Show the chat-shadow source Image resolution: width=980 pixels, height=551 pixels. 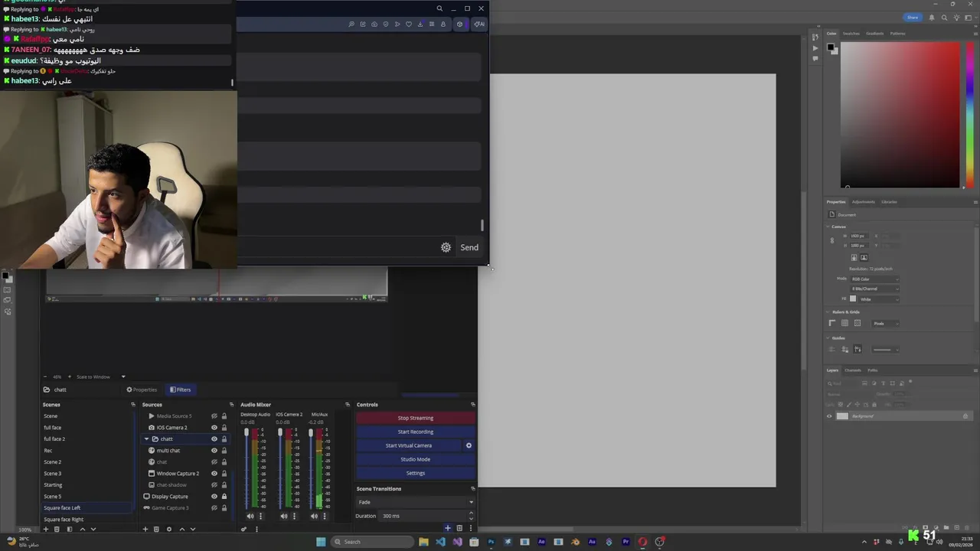[214, 485]
